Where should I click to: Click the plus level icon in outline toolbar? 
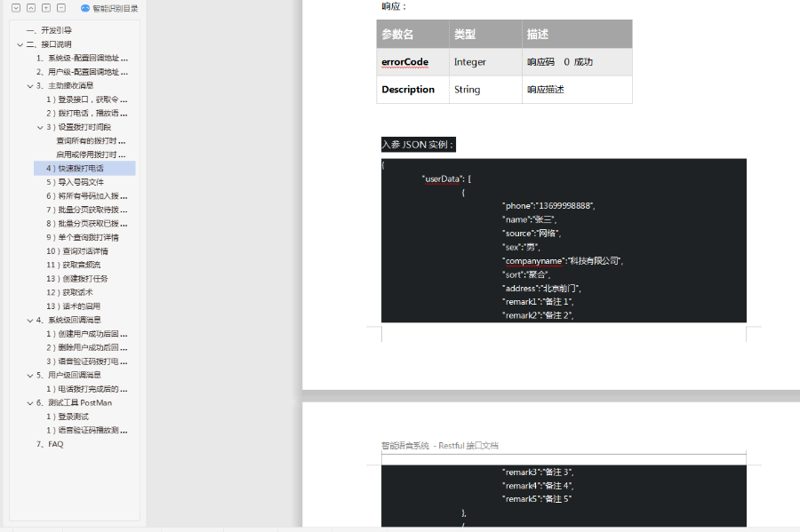pyautogui.click(x=46, y=8)
